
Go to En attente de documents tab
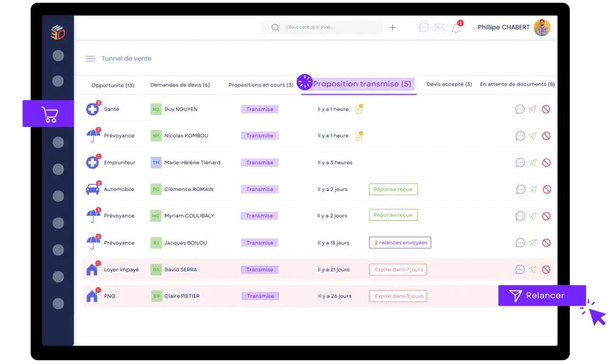(517, 84)
